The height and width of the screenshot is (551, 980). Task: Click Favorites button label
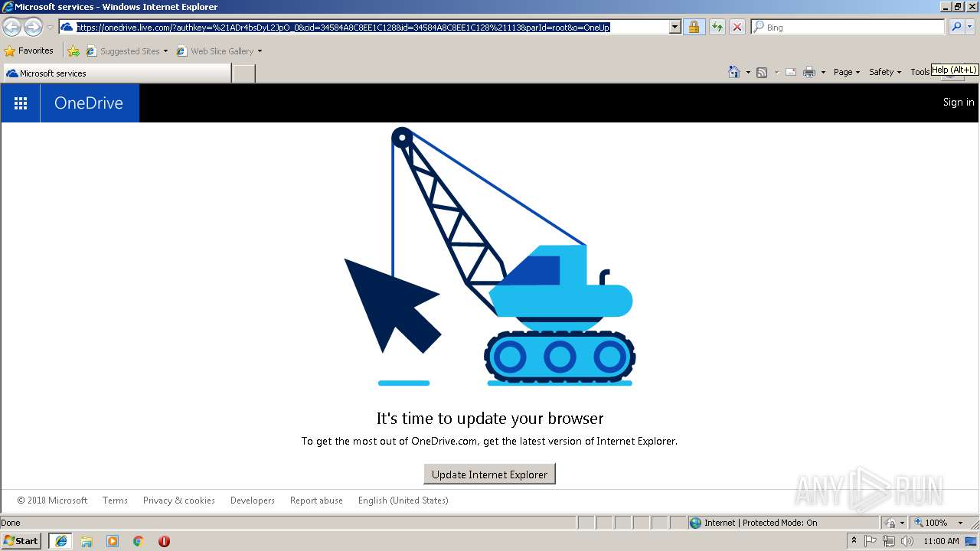point(36,51)
